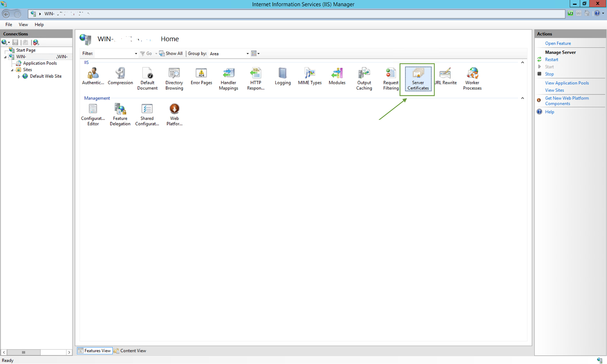Open the URL Rewrite feature

pyautogui.click(x=445, y=76)
